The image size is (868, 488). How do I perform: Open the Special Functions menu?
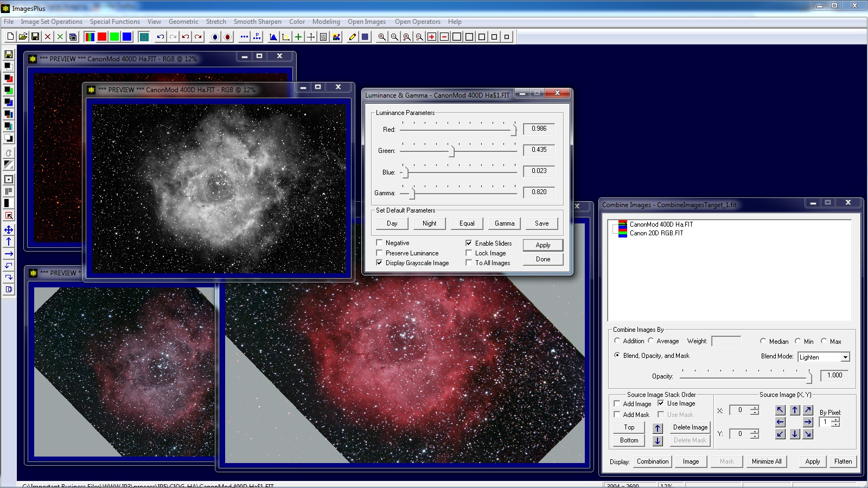[114, 22]
